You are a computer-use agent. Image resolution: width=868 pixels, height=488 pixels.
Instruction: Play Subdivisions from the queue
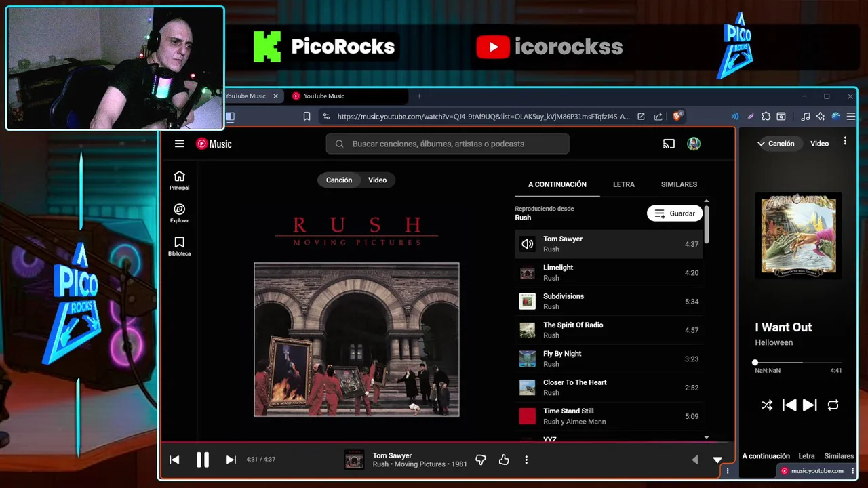coord(609,301)
